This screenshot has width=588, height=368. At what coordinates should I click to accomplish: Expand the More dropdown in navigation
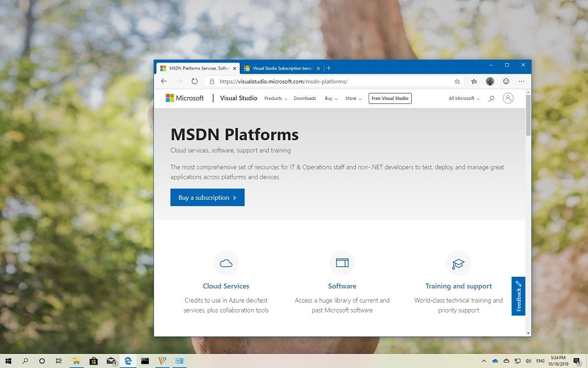click(353, 99)
